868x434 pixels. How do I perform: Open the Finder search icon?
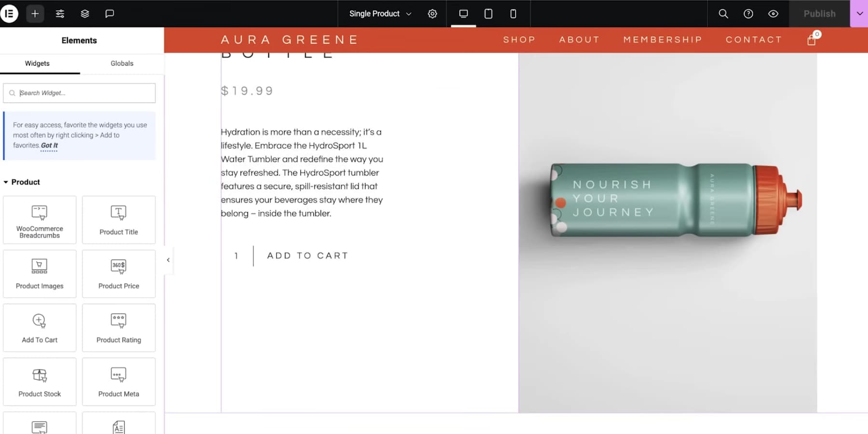click(x=723, y=14)
